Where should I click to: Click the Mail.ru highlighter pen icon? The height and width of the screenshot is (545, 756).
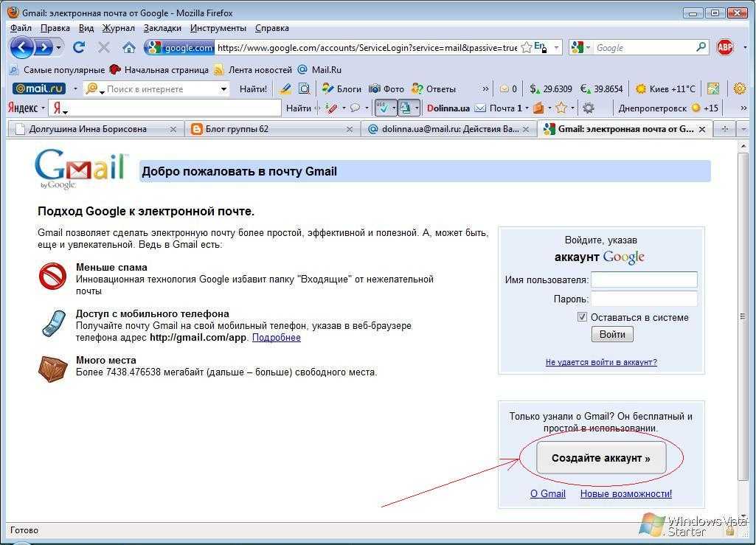[x=285, y=88]
